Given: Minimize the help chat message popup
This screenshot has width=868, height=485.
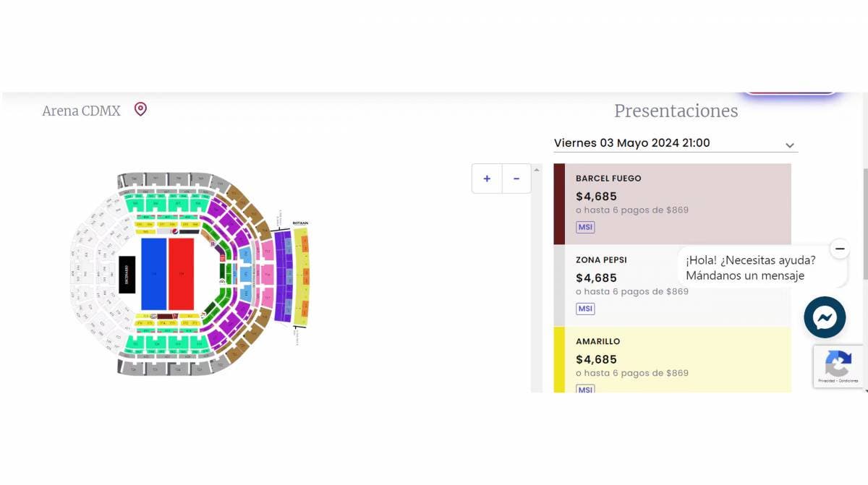Looking at the screenshot, I should (839, 249).
